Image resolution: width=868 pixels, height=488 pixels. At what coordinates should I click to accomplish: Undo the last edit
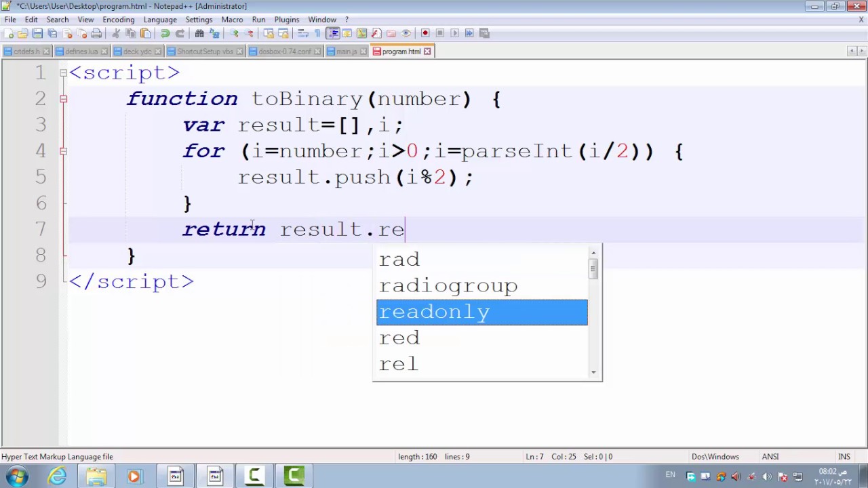[165, 33]
